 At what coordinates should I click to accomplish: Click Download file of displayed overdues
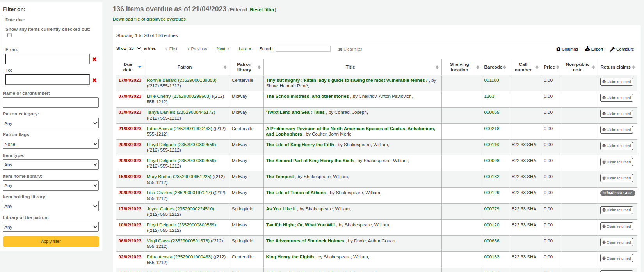coord(149,19)
